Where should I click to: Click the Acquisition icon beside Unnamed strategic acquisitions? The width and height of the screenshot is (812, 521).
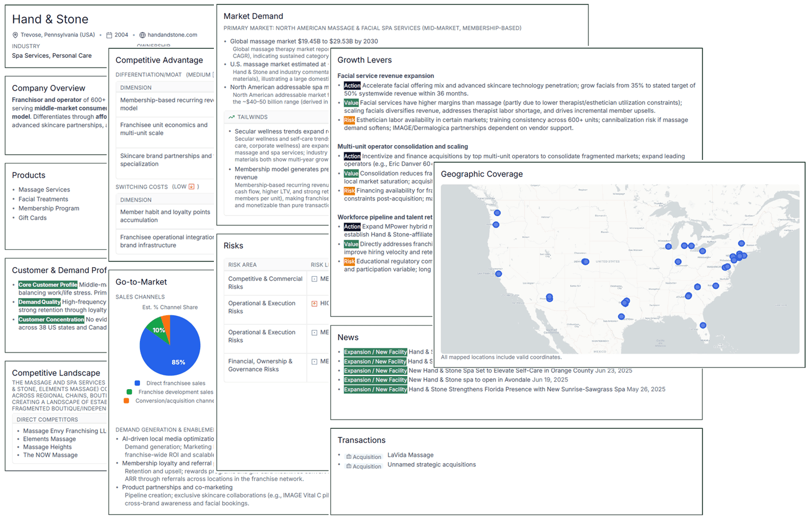349,466
